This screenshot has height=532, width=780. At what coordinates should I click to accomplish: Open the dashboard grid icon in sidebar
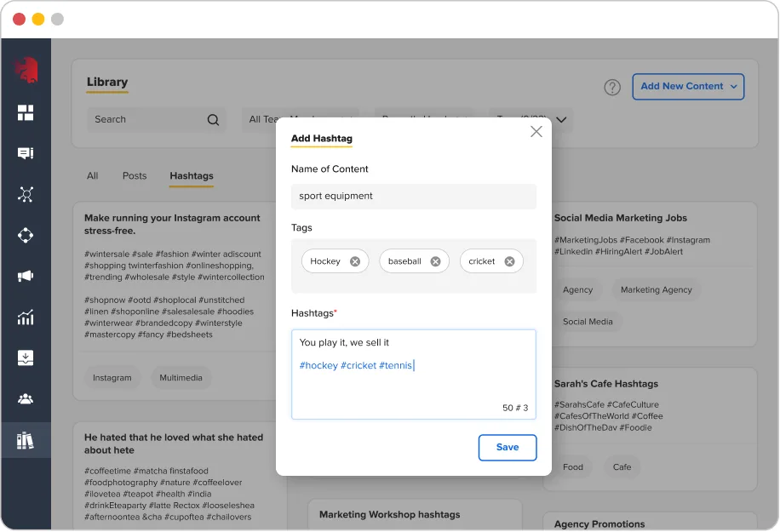point(26,112)
